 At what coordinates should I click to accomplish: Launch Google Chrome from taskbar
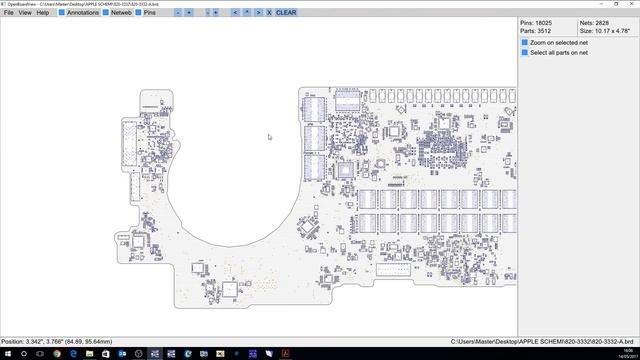pos(57,353)
